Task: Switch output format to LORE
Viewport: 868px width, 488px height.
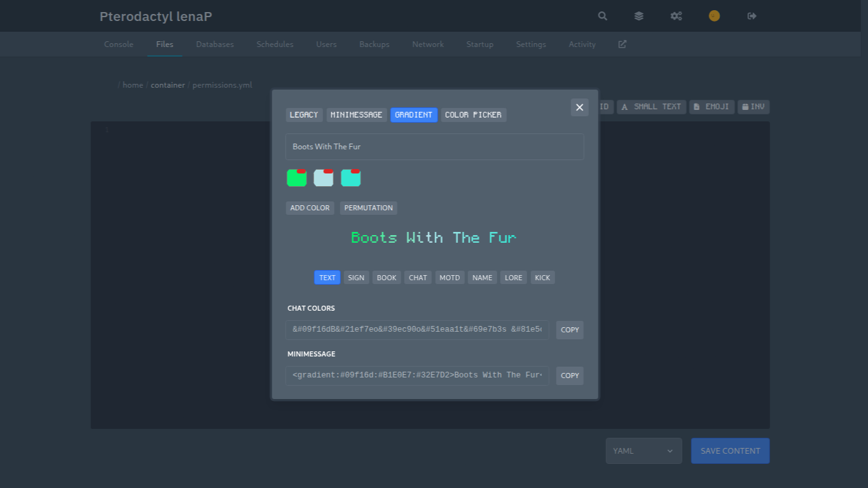Action: [x=513, y=278]
